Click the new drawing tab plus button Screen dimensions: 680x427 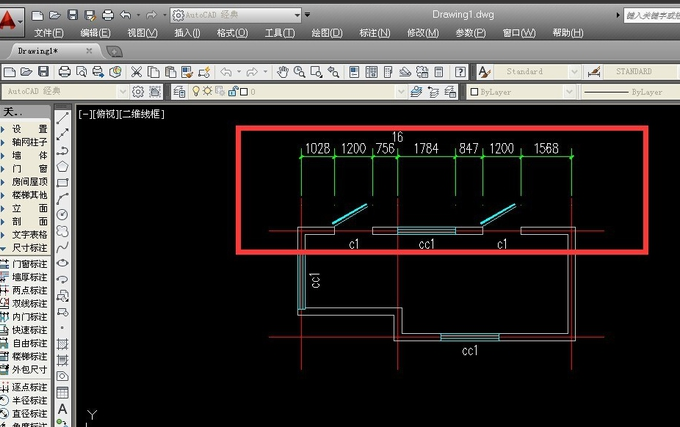tap(114, 52)
